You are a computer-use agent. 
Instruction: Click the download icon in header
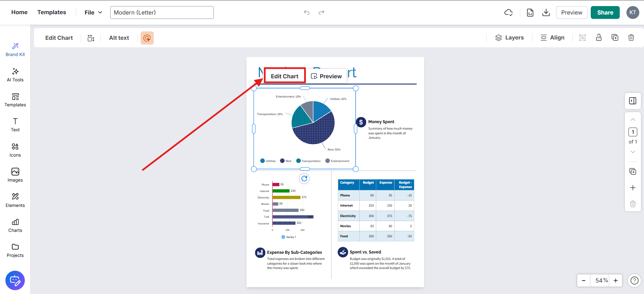546,12
